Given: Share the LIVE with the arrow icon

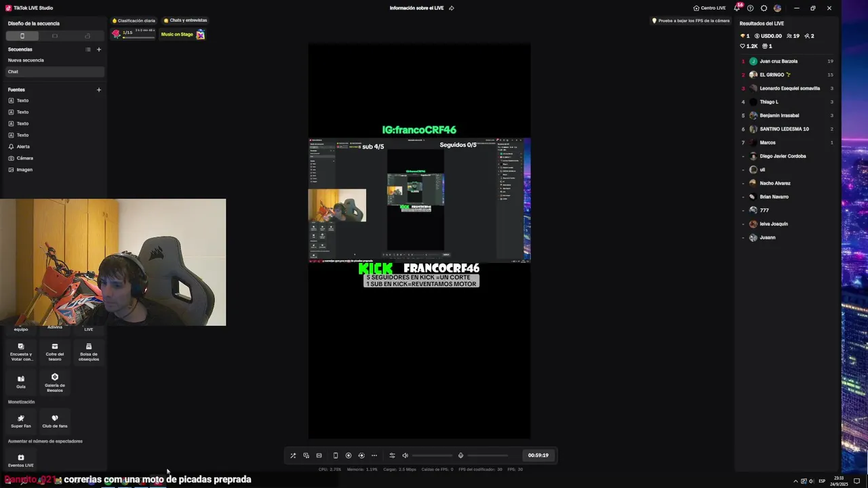Looking at the screenshot, I should coord(452,8).
